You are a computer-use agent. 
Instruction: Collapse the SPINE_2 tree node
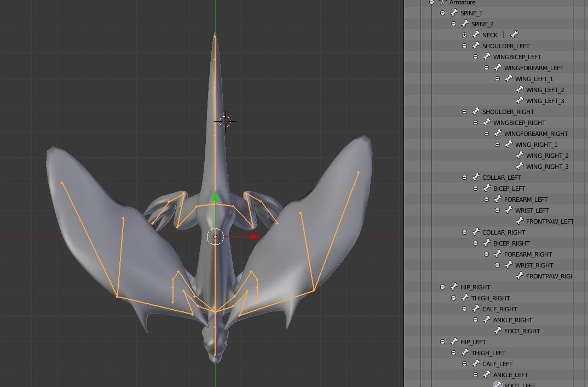(x=454, y=24)
